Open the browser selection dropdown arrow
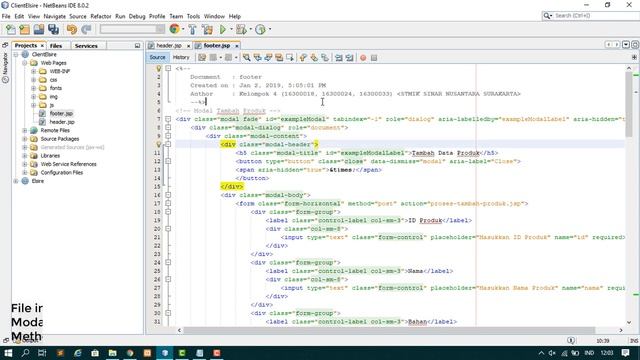The image size is (640, 360). tap(183, 29)
